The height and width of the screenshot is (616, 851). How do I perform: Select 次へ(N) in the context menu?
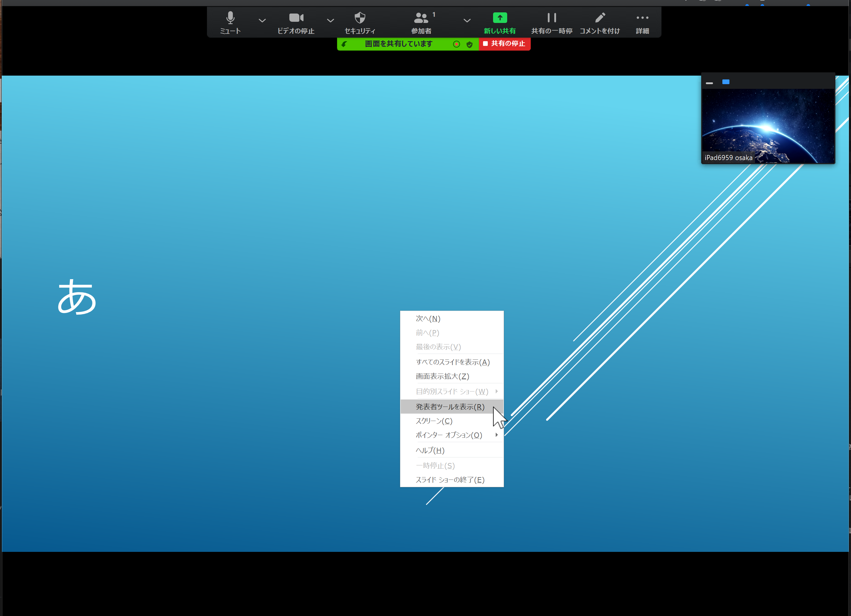pos(452,318)
